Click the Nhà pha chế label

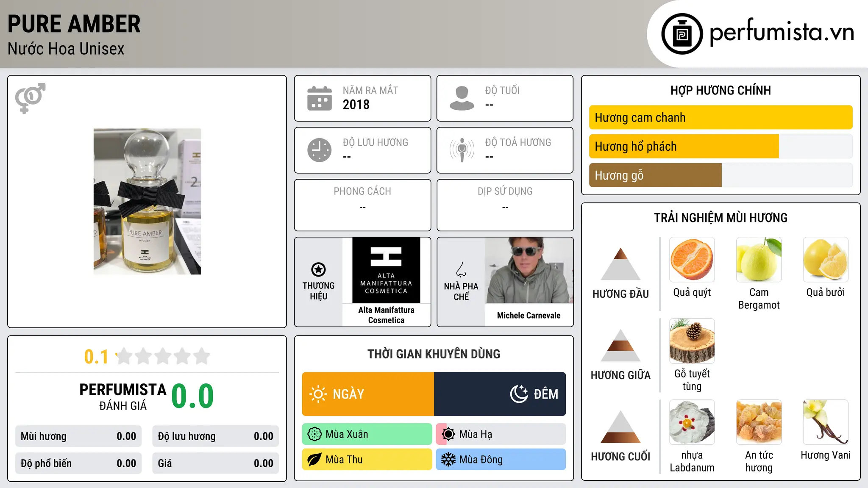point(461,291)
